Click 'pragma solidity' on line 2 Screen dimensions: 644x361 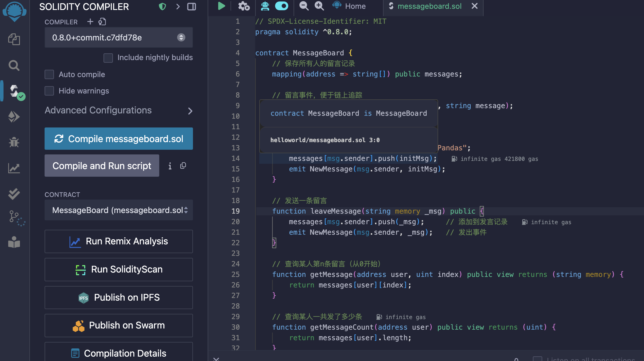[x=287, y=32]
